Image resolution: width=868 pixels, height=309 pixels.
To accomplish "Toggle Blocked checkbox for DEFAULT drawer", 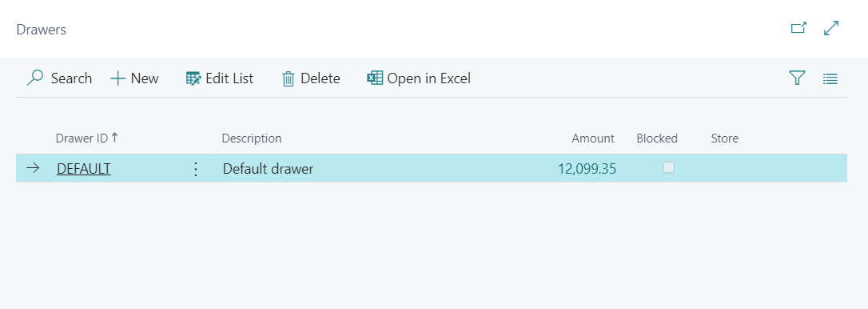I will coord(668,167).
